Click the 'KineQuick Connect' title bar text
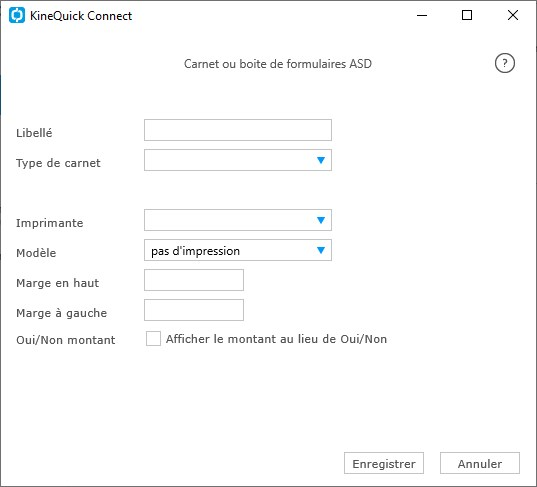 click(x=81, y=16)
